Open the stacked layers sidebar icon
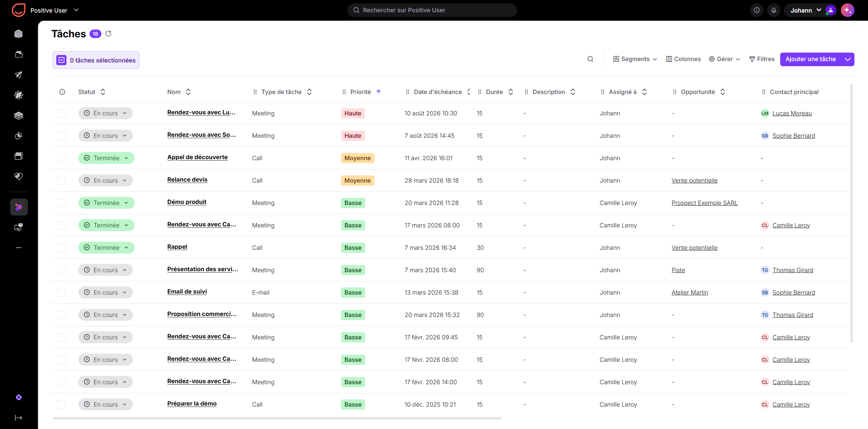The image size is (868, 429). click(19, 115)
